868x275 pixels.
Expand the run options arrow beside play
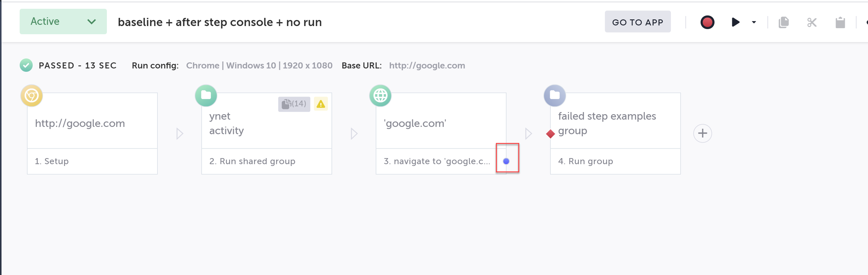(x=754, y=22)
